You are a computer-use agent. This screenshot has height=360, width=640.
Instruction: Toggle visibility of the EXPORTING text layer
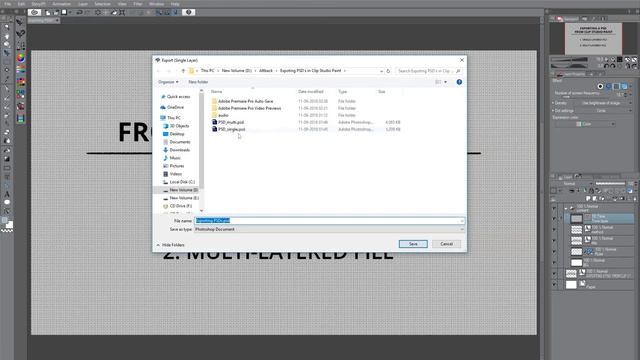click(554, 273)
